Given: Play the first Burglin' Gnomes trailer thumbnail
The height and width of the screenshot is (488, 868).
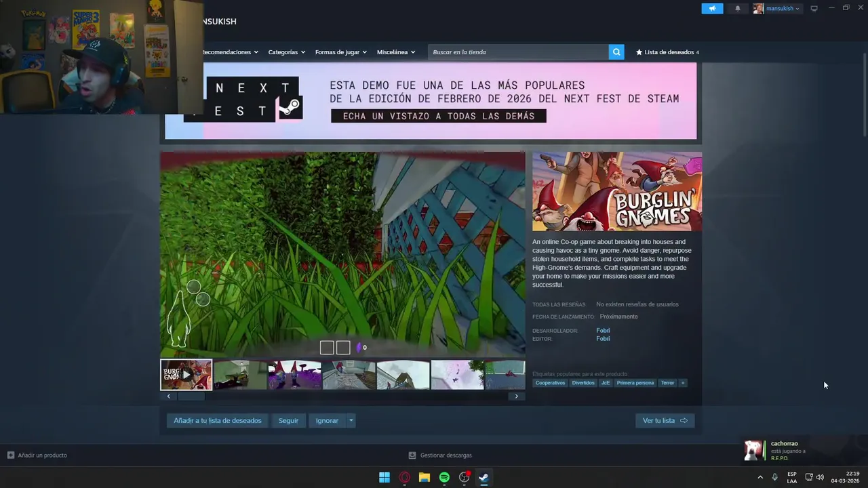Looking at the screenshot, I should point(186,375).
